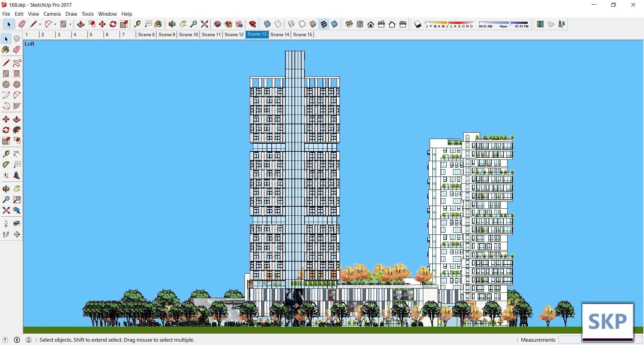Select the Tape Measure tool in top toolbar
Image resolution: width=644 pixels, height=345 pixels.
[x=137, y=24]
